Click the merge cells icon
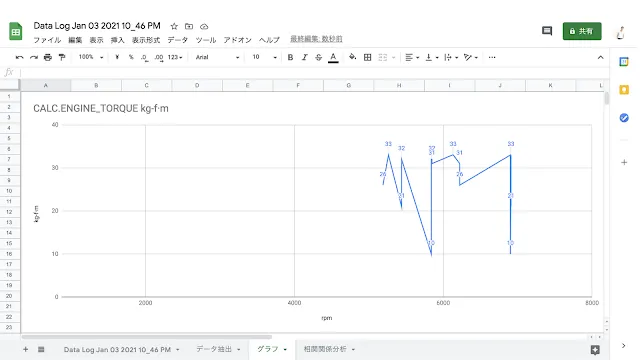 pyautogui.click(x=382, y=58)
